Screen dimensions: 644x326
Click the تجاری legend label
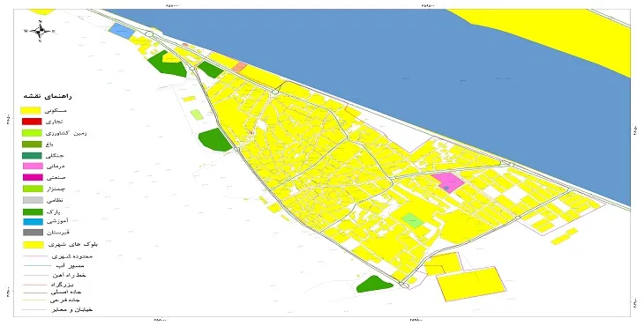54,122
